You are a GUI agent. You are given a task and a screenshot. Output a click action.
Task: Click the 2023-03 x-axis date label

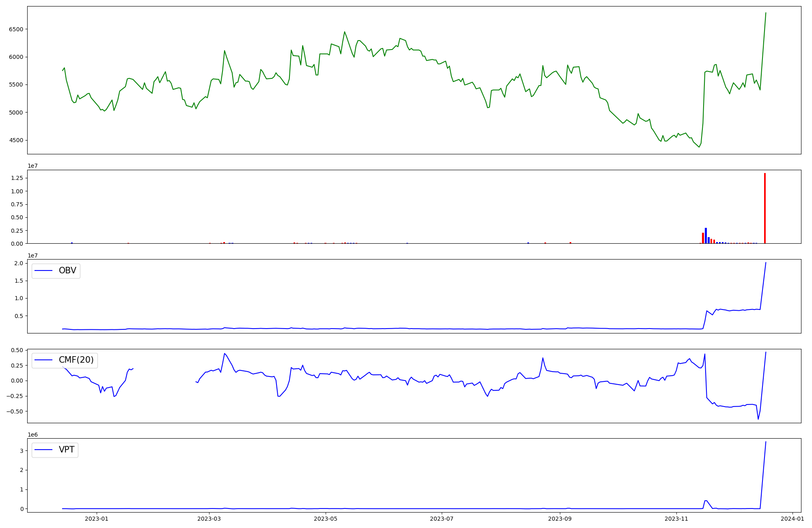(x=209, y=518)
